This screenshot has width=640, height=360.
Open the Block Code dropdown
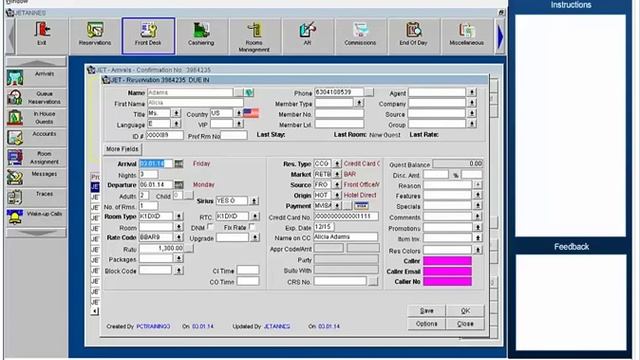pos(179,270)
